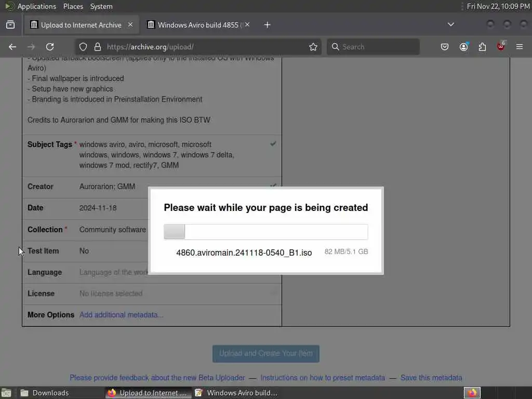
Task: Click the show desktop icon in taskbar
Action: pyautogui.click(x=6, y=393)
